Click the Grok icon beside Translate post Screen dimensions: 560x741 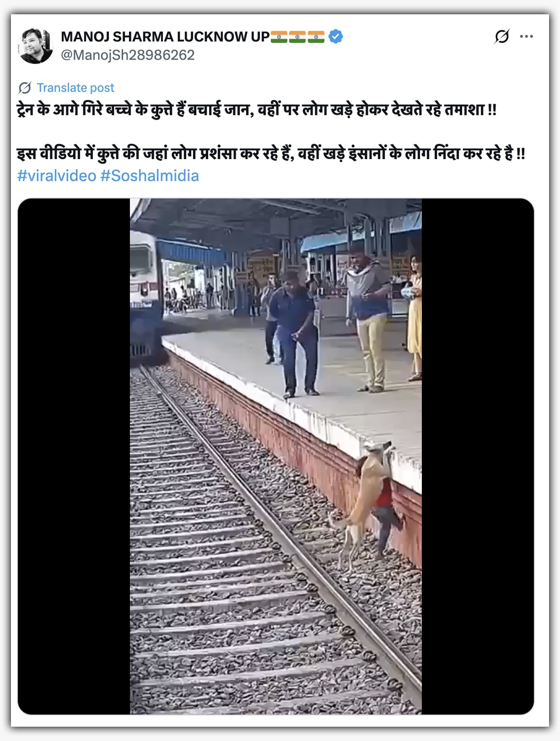25,88
